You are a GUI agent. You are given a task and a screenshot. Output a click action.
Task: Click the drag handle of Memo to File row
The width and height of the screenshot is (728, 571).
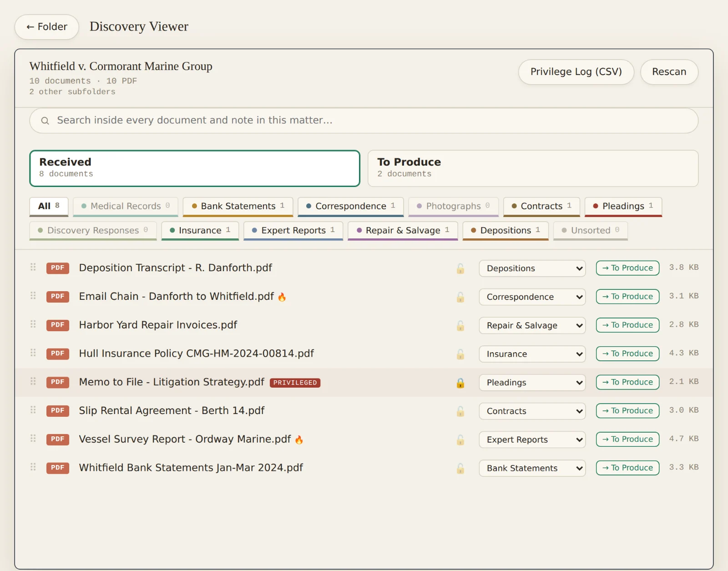pyautogui.click(x=33, y=381)
